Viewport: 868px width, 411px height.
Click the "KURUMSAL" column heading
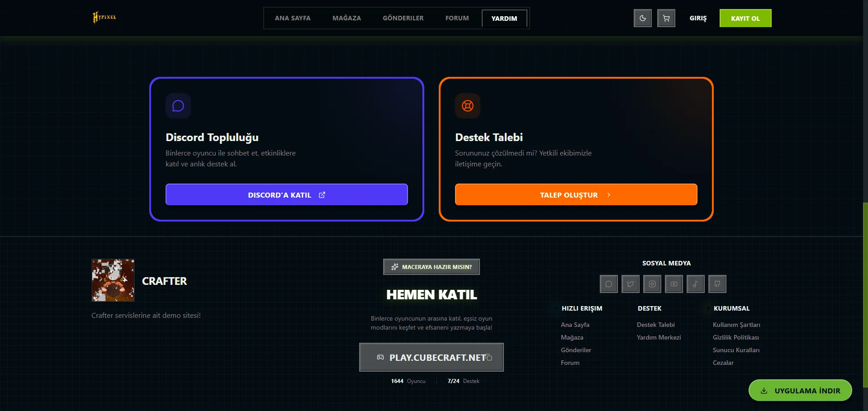point(731,308)
